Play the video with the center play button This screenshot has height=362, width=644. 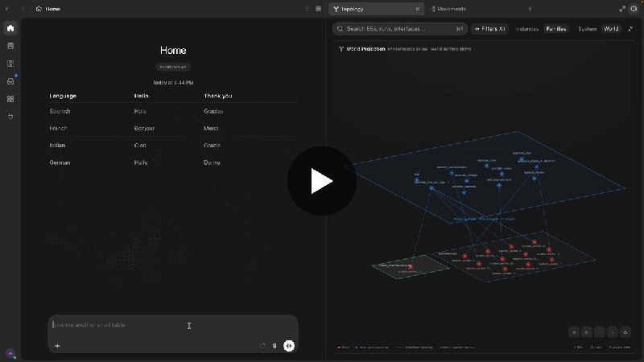(x=321, y=180)
